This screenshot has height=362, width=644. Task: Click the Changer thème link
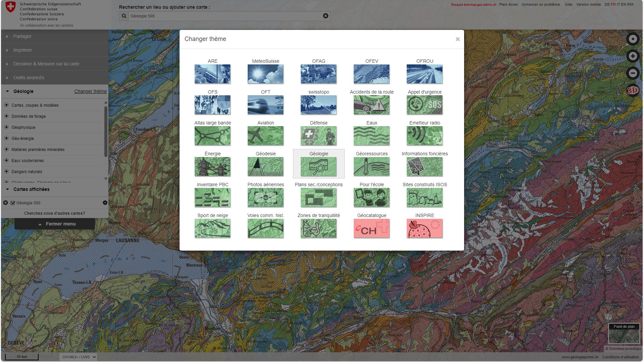[x=90, y=91]
